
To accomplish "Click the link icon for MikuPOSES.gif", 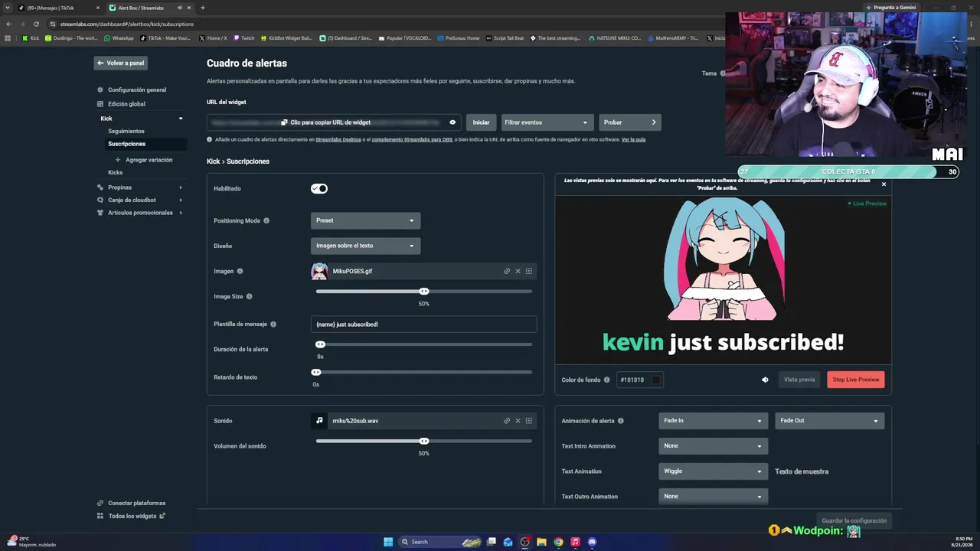I will click(x=507, y=271).
